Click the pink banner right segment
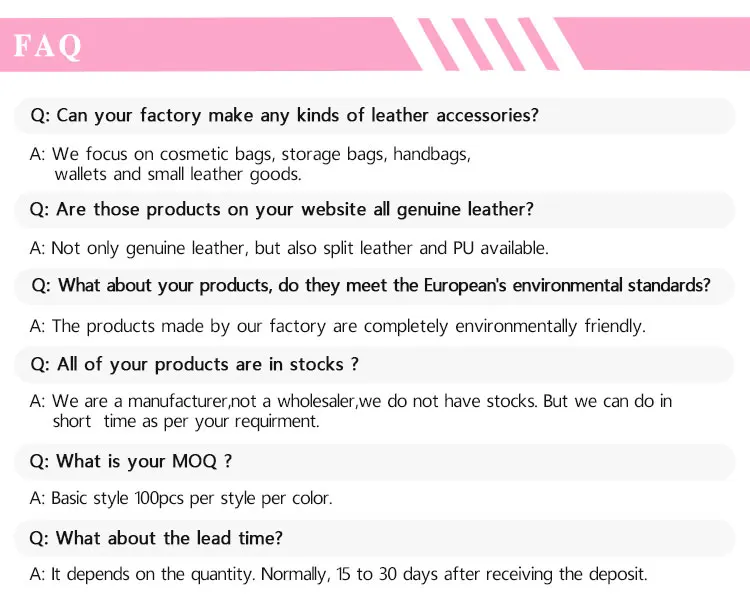Viewport: 750px width, 611px height. tap(653, 44)
